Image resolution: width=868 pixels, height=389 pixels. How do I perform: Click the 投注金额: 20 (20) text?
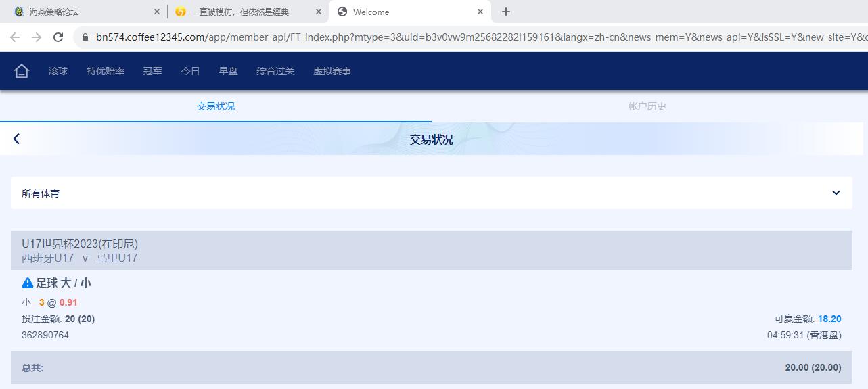[58, 319]
